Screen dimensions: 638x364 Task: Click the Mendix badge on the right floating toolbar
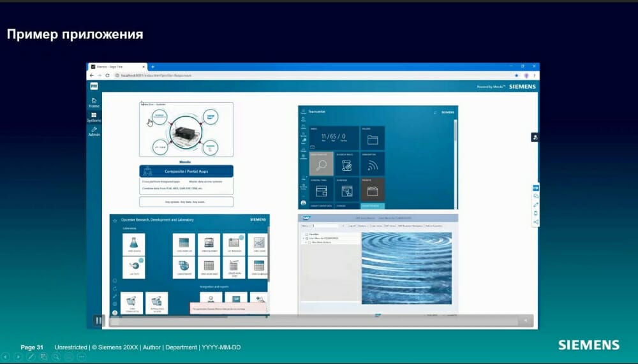536,188
